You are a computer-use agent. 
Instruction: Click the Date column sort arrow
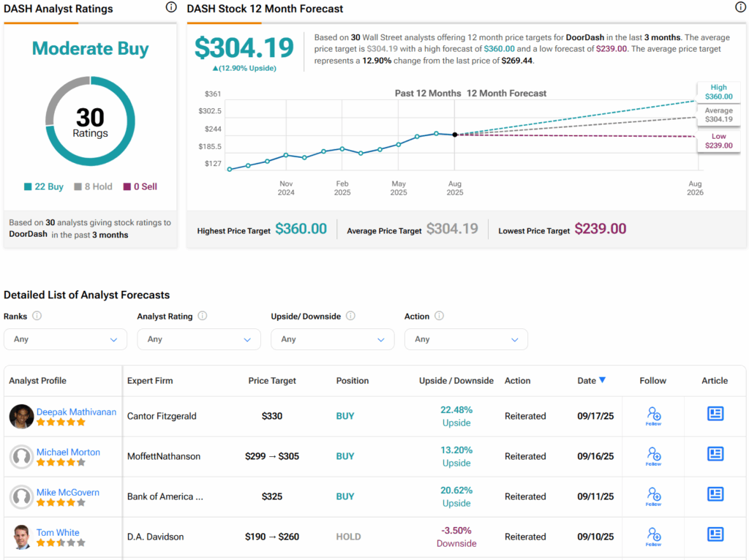point(603,380)
